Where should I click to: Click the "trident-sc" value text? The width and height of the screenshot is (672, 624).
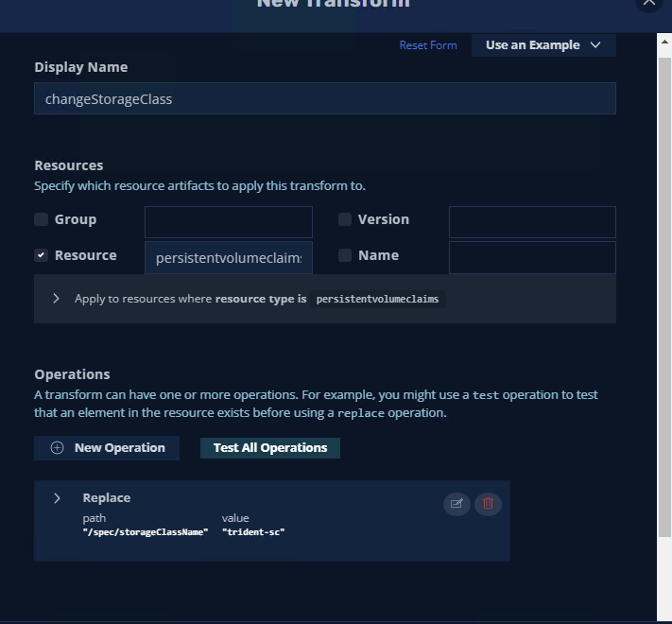coord(253,532)
